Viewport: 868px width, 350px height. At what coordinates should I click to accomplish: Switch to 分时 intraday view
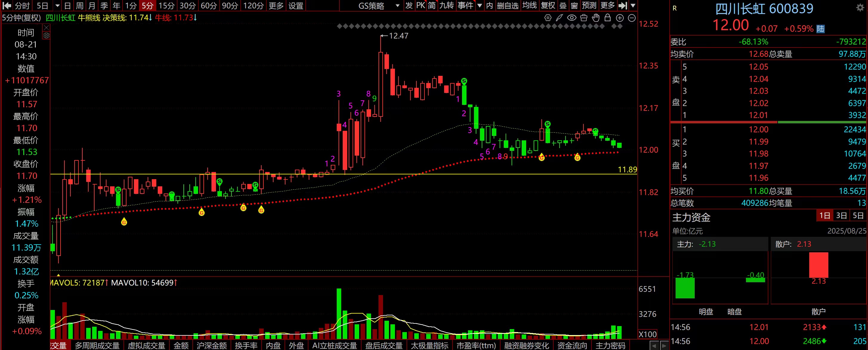23,6
